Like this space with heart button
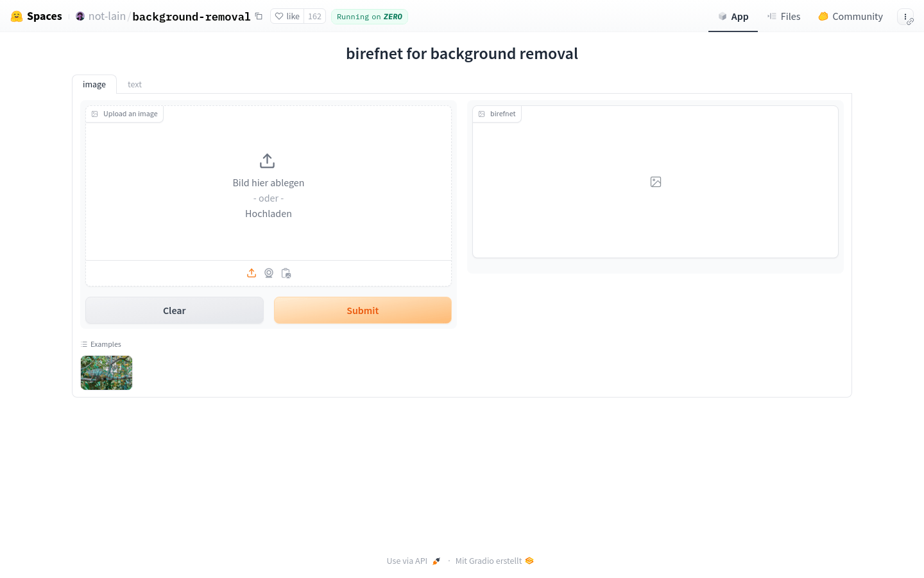This screenshot has height=578, width=924. pos(287,16)
